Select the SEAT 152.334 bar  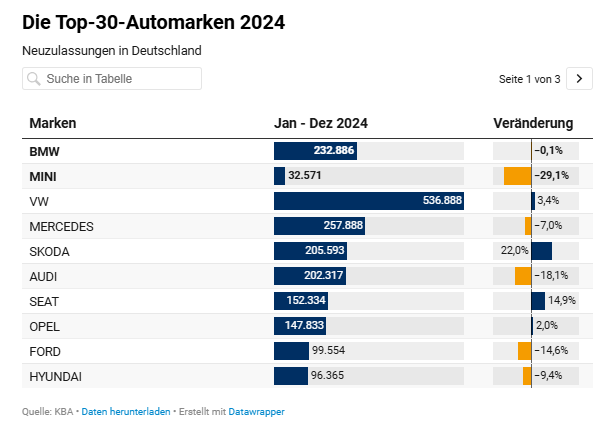coord(301,301)
